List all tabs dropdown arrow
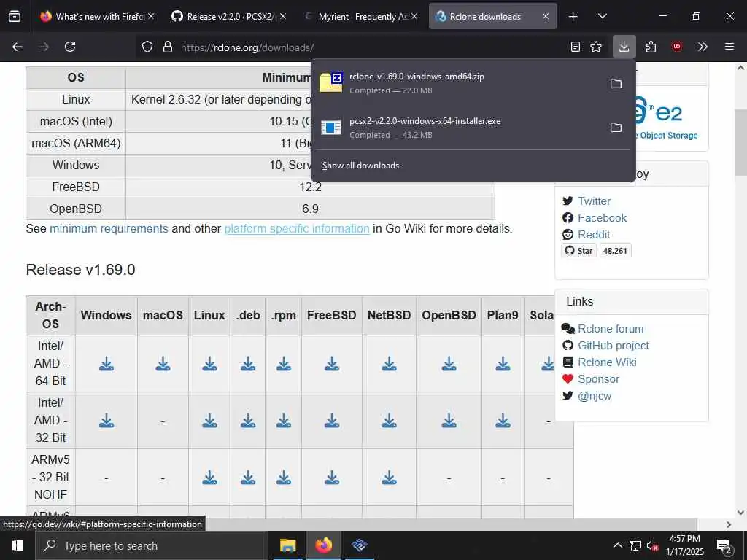Image resolution: width=747 pixels, height=560 pixels. point(602,16)
